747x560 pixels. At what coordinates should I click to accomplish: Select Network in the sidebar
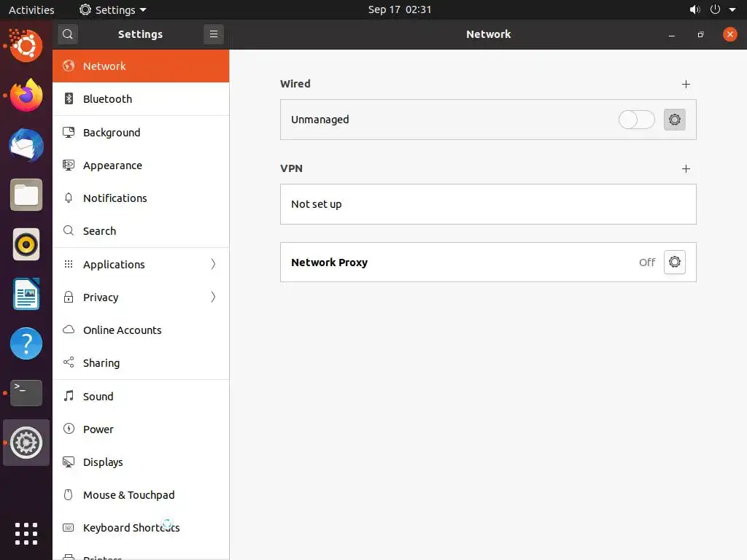tap(141, 66)
